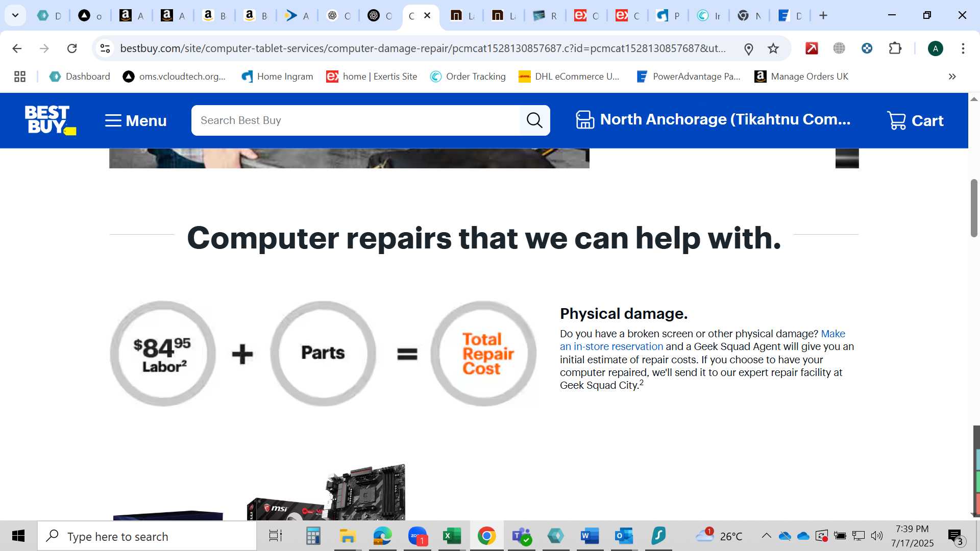The height and width of the screenshot is (551, 980).
Task: Open the tab search dropdown arrow
Action: pos(15,15)
